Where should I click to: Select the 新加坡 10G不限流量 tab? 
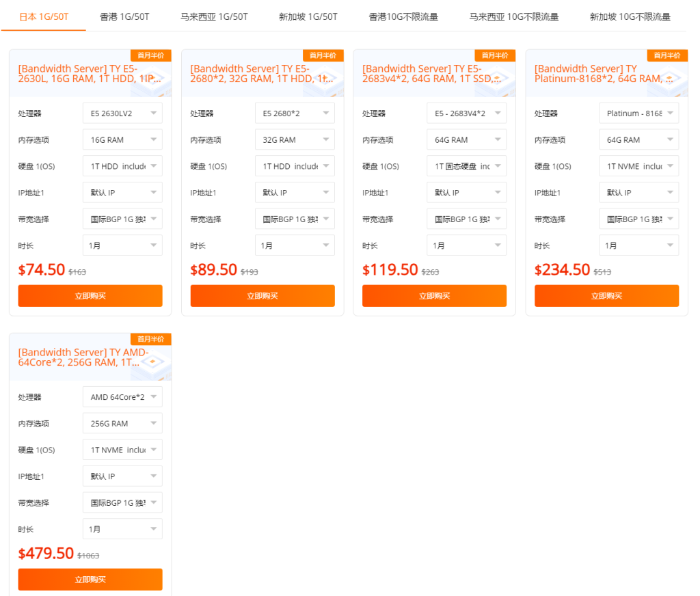pos(630,16)
